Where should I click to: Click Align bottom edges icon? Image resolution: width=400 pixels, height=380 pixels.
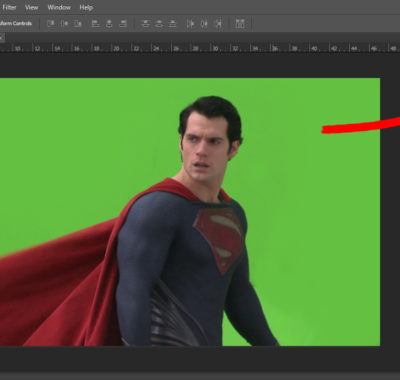tap(78, 24)
